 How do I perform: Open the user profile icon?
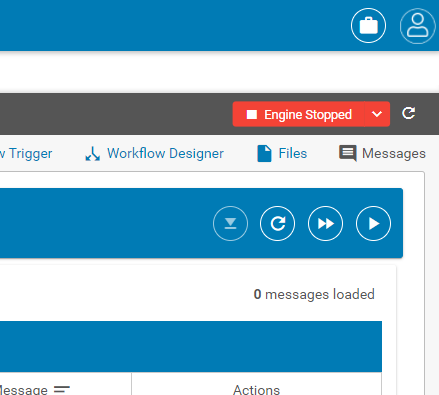(x=417, y=26)
